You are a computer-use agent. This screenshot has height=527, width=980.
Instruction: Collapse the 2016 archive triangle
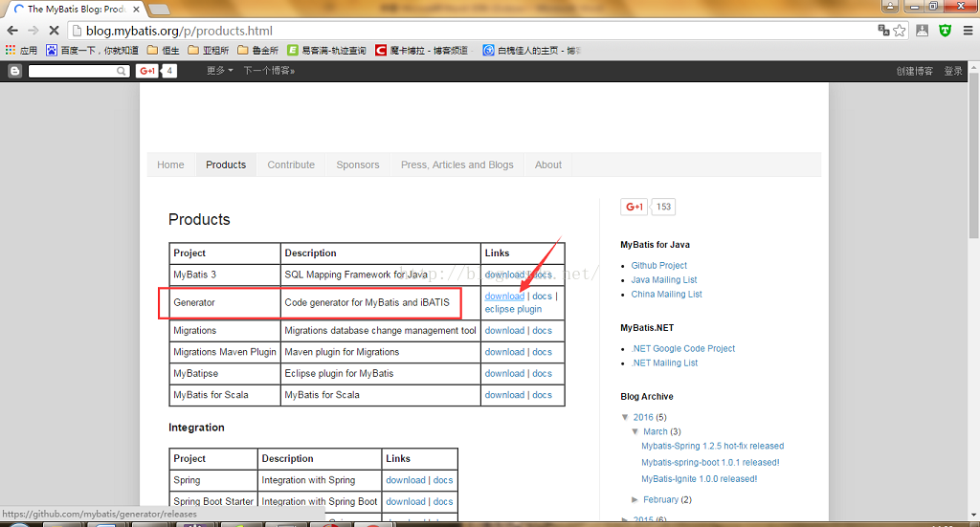click(x=625, y=417)
